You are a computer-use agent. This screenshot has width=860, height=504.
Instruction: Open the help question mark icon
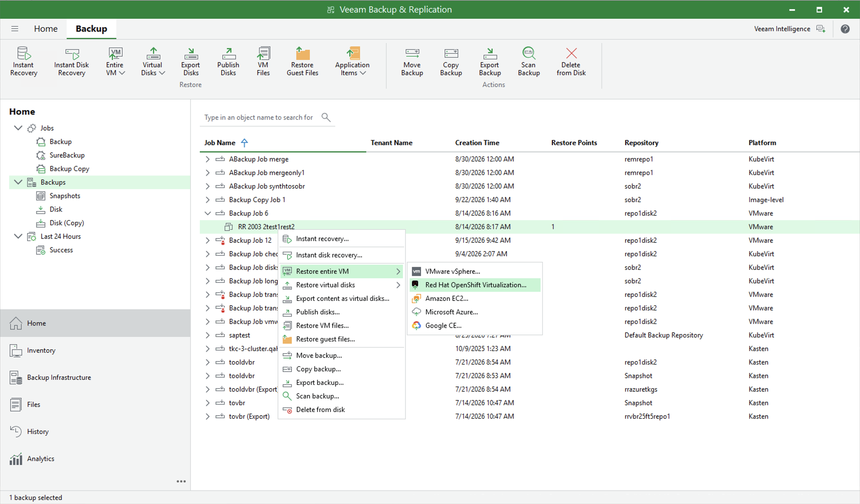845,29
